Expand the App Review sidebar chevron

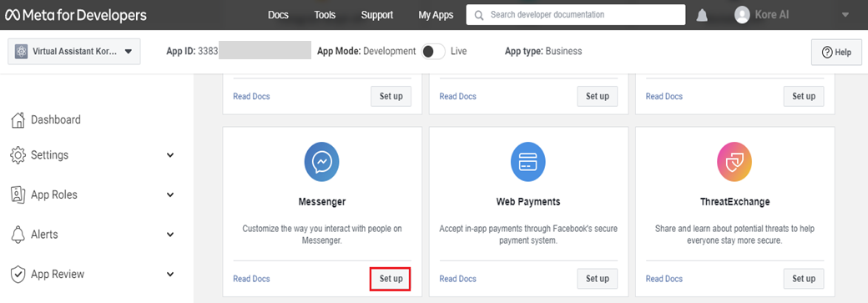pos(170,274)
